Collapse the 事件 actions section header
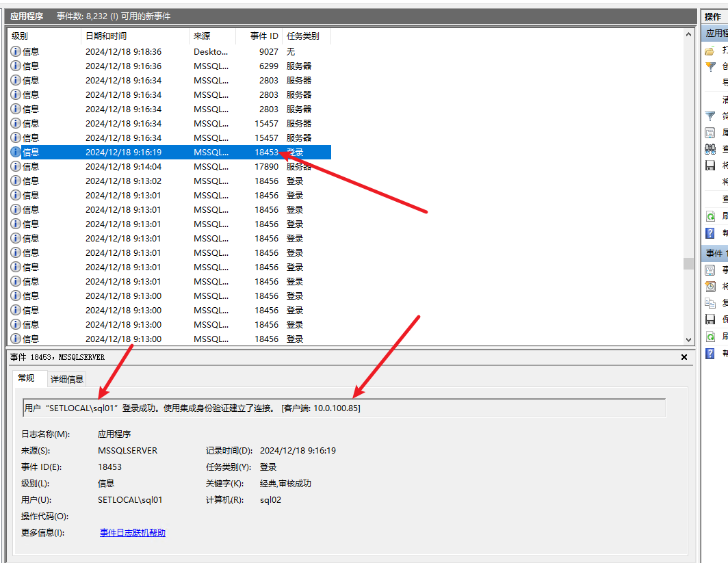 715,254
